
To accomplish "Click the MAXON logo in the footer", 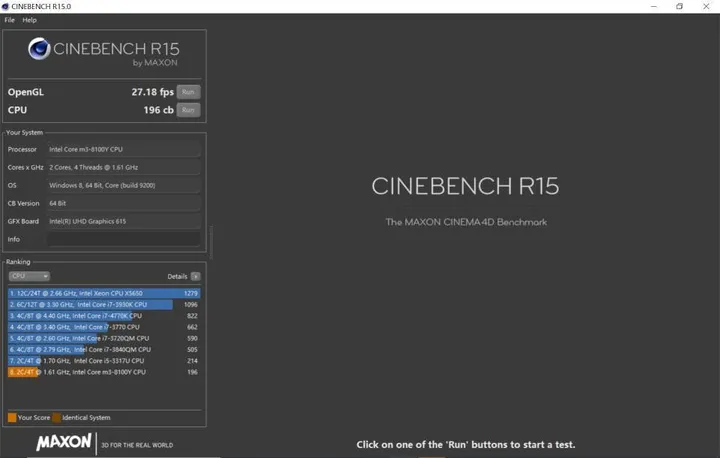I will [x=65, y=441].
